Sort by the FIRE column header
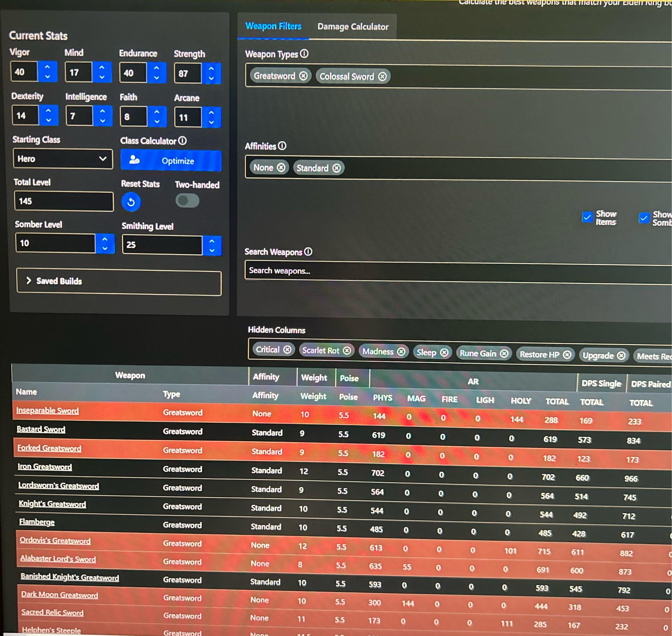672x636 pixels. pyautogui.click(x=449, y=399)
